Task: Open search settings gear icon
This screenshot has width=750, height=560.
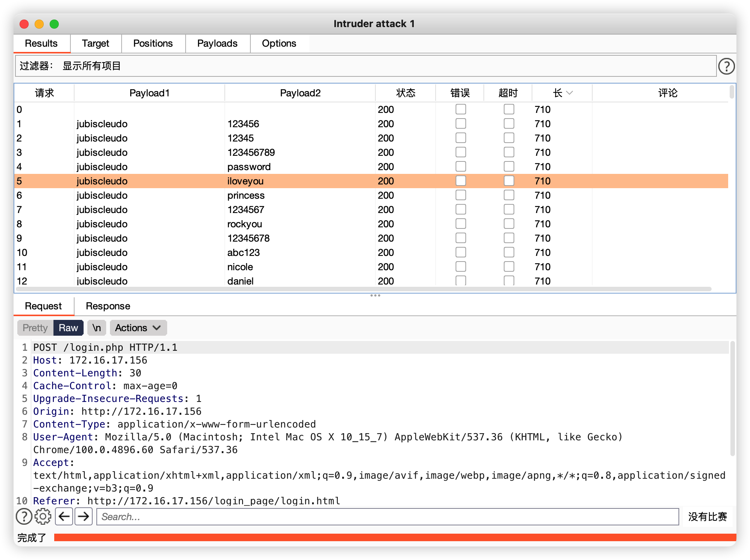Action: tap(43, 516)
